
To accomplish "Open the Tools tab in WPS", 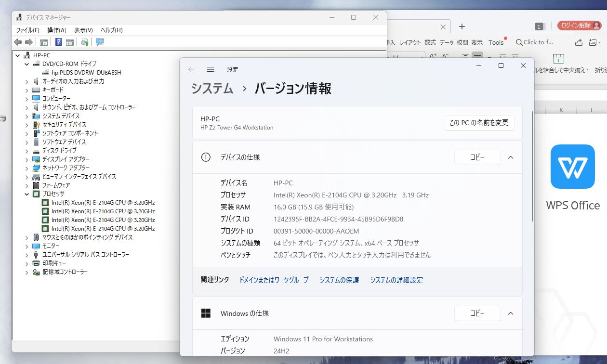I will coord(496,42).
